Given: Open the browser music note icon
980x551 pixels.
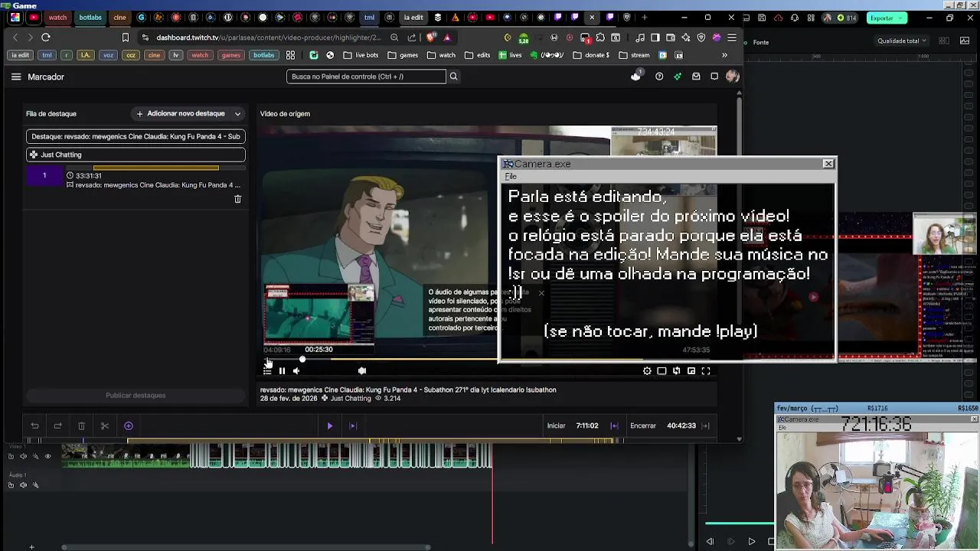Looking at the screenshot, I should coord(639,37).
